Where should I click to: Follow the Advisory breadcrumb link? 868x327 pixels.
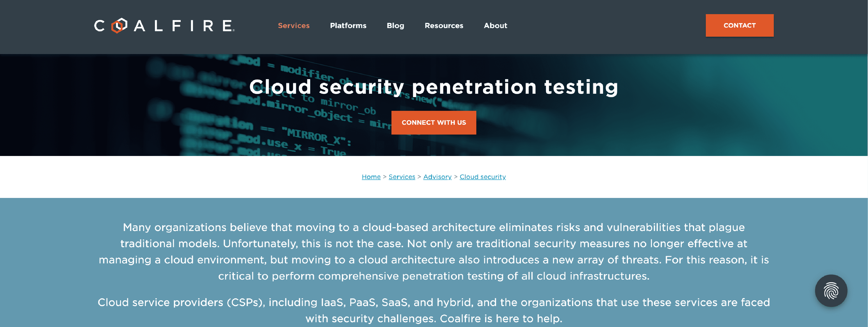(437, 177)
